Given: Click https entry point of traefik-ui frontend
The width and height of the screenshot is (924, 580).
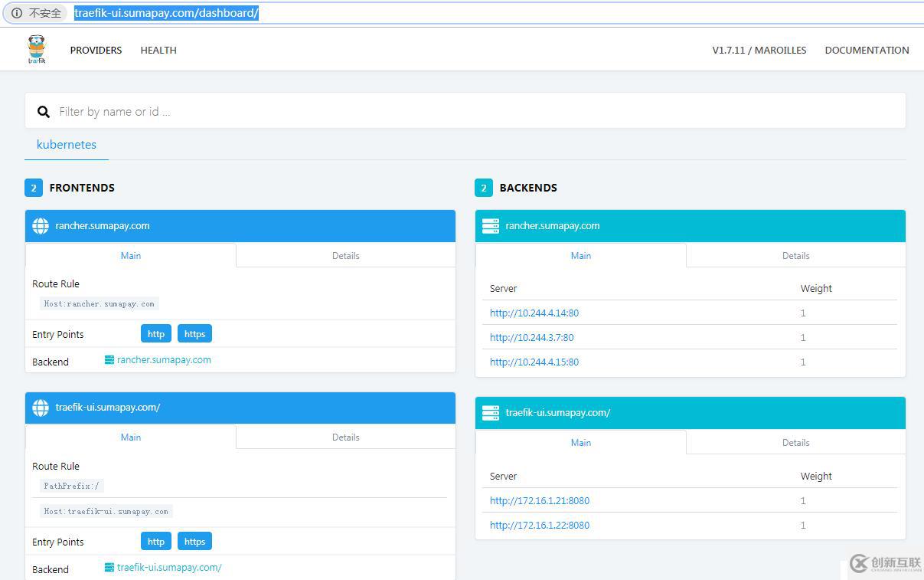Looking at the screenshot, I should click(195, 541).
